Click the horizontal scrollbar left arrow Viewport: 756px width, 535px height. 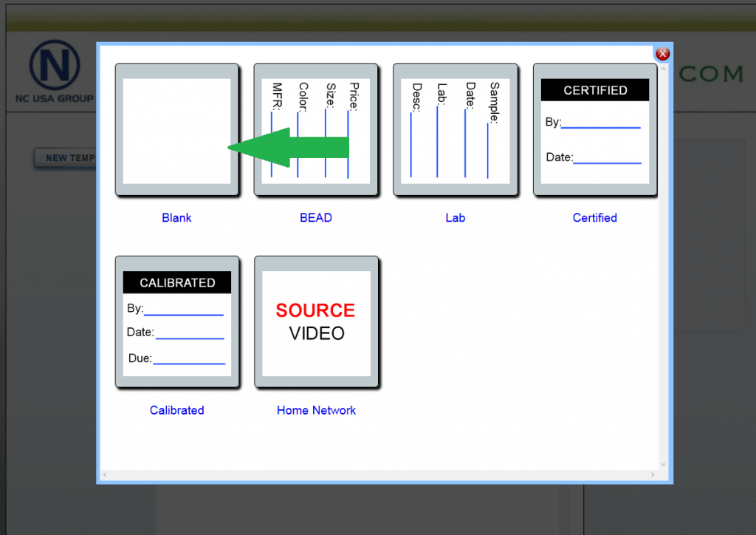pos(105,474)
